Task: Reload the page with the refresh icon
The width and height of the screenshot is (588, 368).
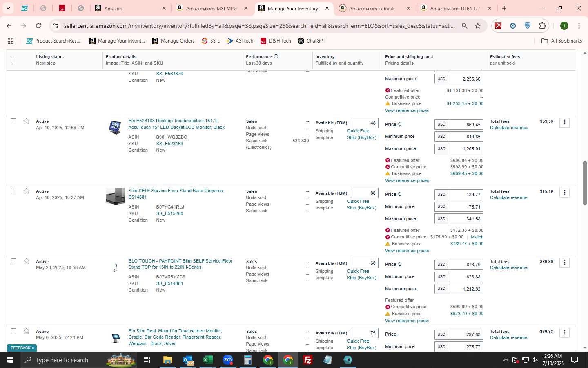Action: coord(38,26)
